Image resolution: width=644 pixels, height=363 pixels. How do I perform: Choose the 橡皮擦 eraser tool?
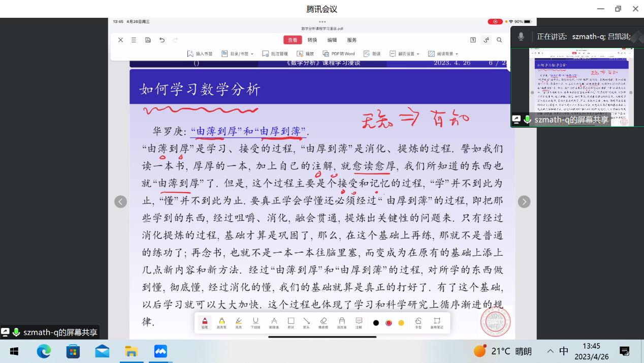click(324, 322)
